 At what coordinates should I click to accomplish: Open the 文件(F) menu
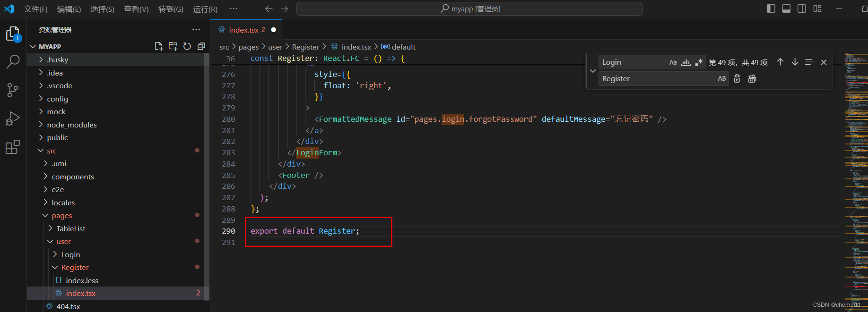click(36, 9)
